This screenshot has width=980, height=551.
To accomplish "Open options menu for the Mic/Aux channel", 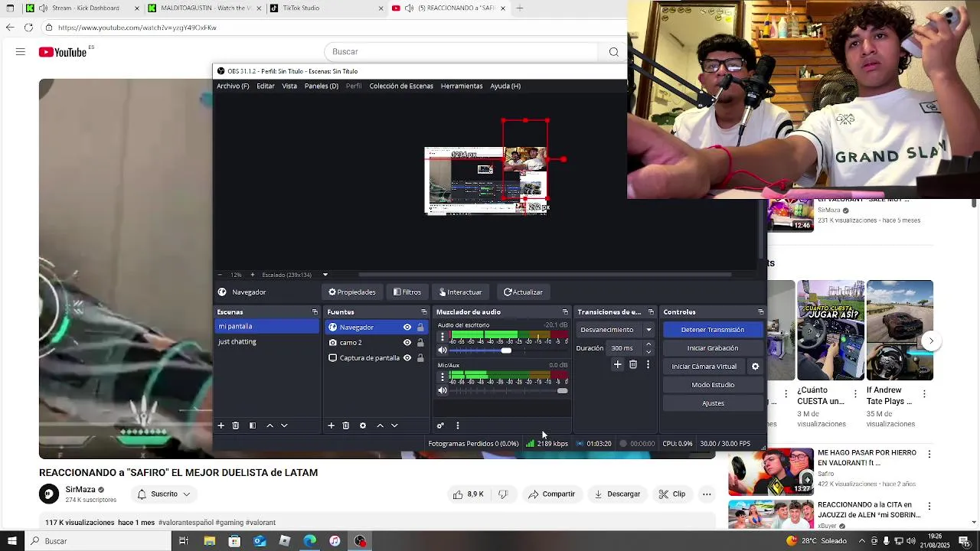I will click(442, 377).
